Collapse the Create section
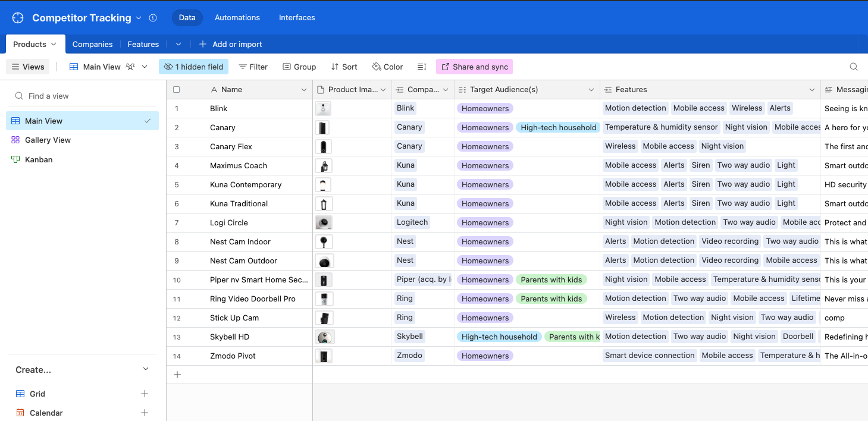Image resolution: width=868 pixels, height=421 pixels. point(146,369)
